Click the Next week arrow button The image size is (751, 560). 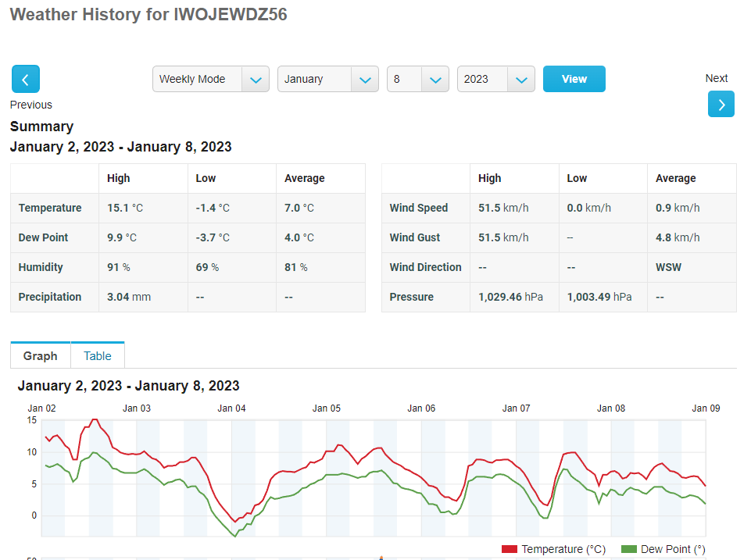click(x=721, y=104)
